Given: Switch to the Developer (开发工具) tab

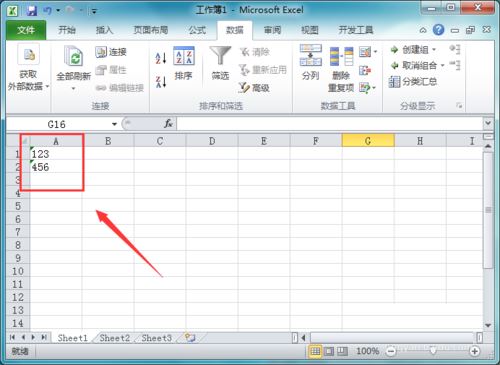Looking at the screenshot, I should tap(356, 30).
